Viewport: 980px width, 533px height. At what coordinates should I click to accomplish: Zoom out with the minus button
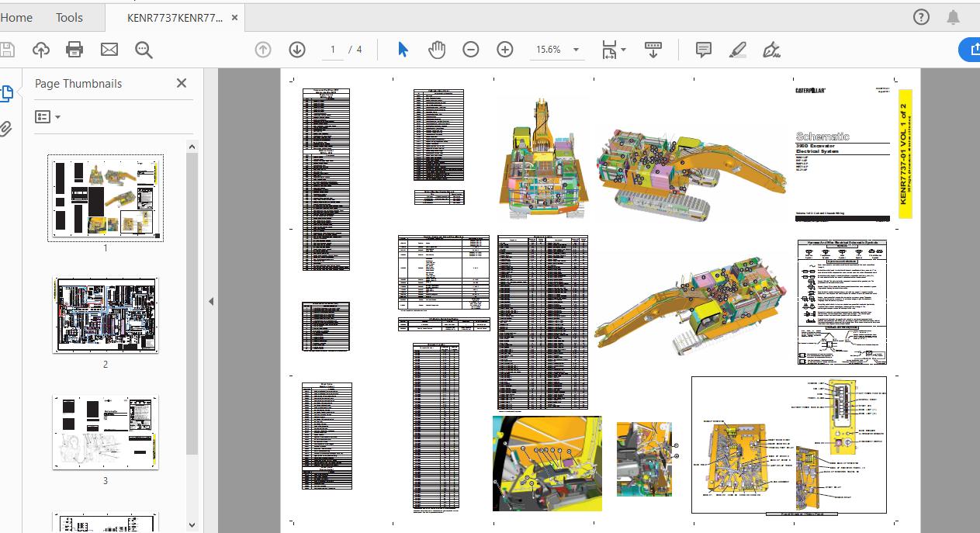[471, 50]
